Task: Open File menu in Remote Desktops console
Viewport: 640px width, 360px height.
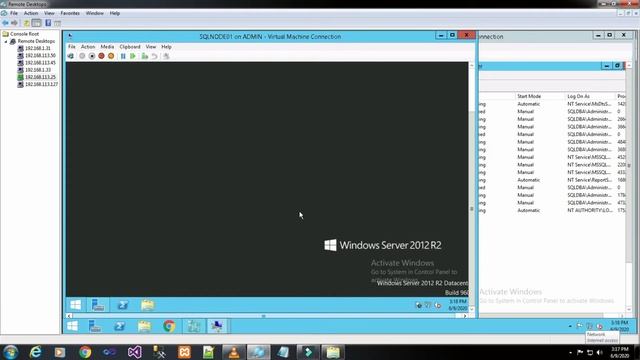Action: (x=13, y=13)
